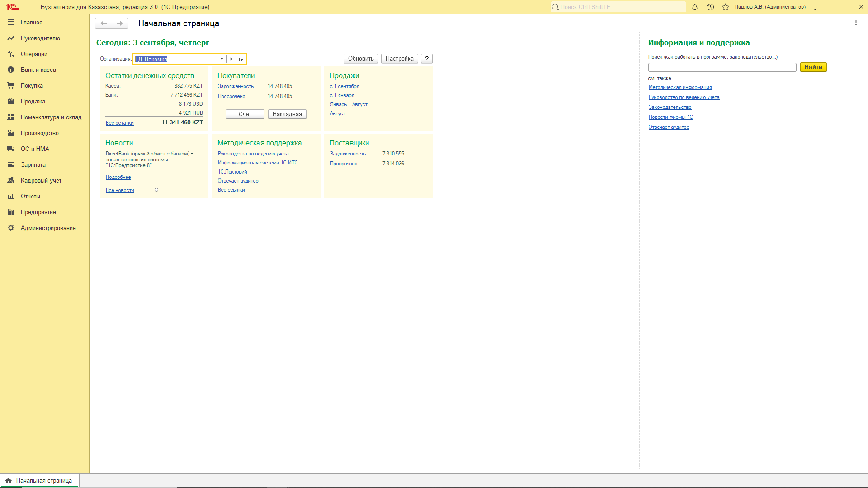Open organization record with open-form icon
Viewport: 868px width, 488px height.
(241, 59)
